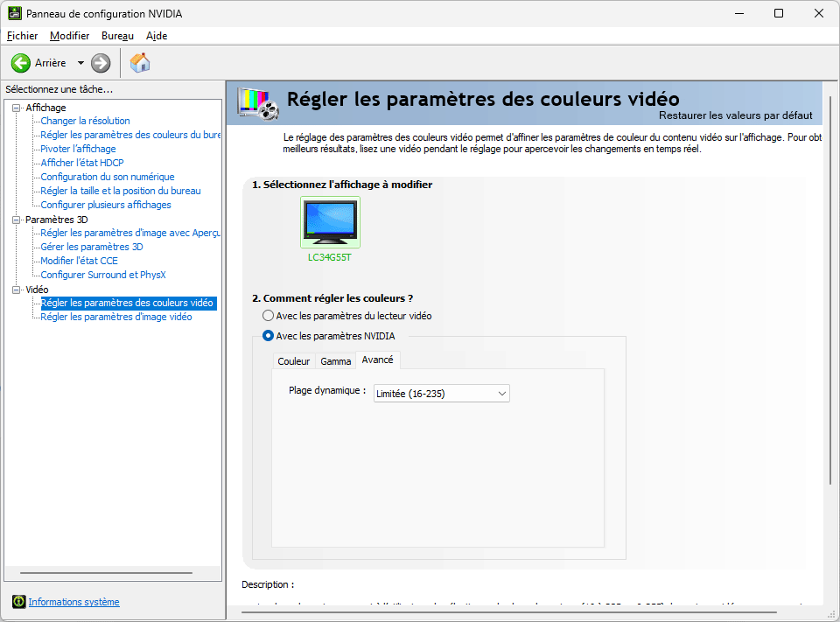
Task: Select 'Régler les paramètres des couleurs vidéo'
Action: [x=129, y=303]
